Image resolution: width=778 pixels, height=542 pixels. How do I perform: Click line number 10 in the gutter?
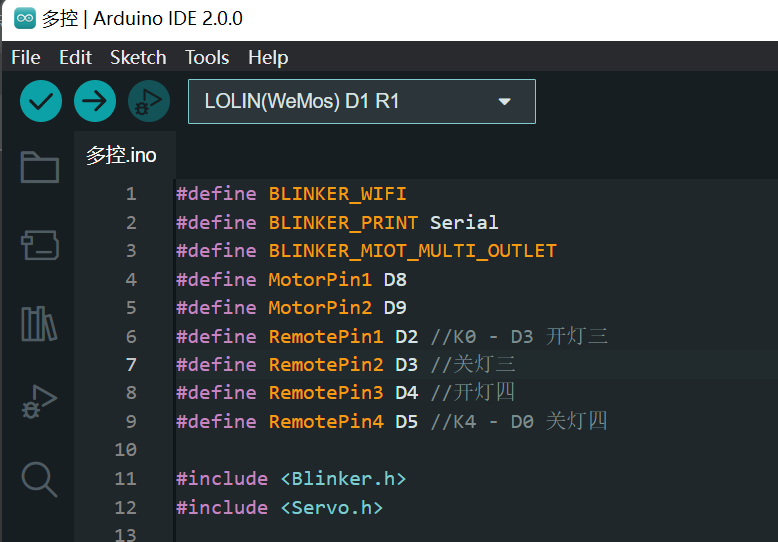(x=126, y=450)
